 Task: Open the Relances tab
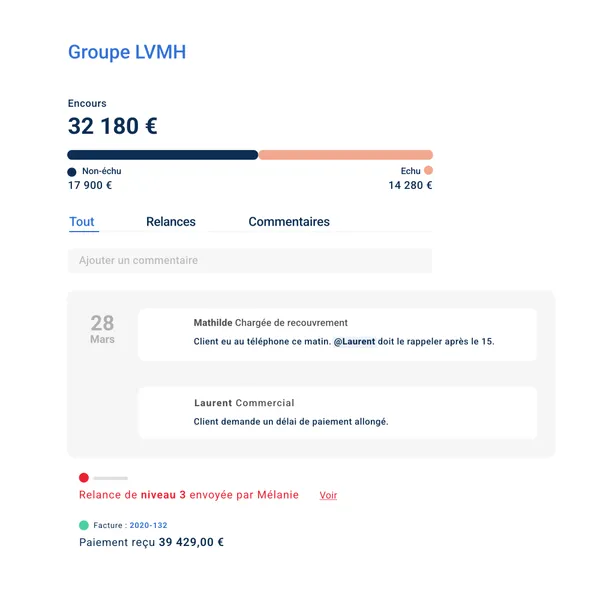(171, 222)
